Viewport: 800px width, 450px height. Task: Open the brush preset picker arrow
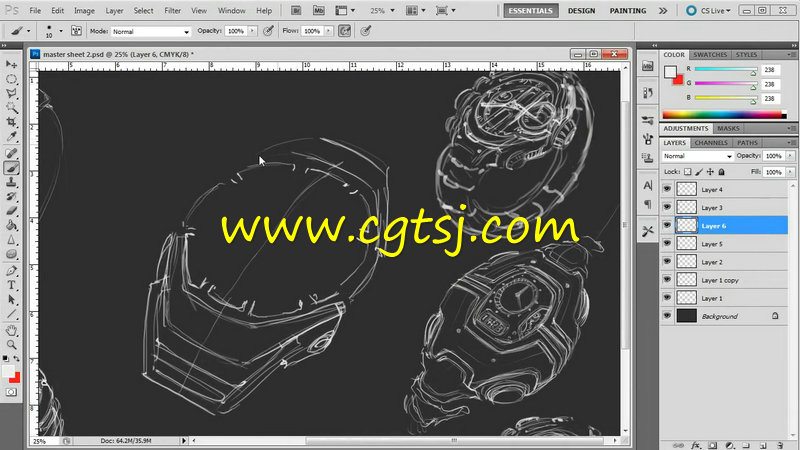(61, 31)
